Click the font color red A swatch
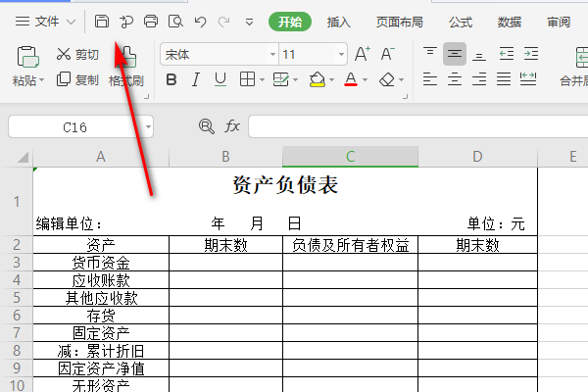Screen dimensions: 588x392 point(351,79)
